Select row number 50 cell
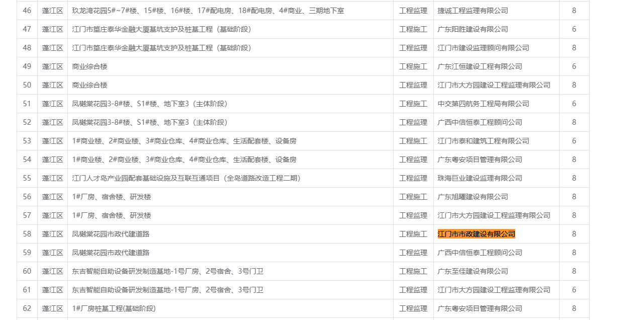 (x=27, y=85)
